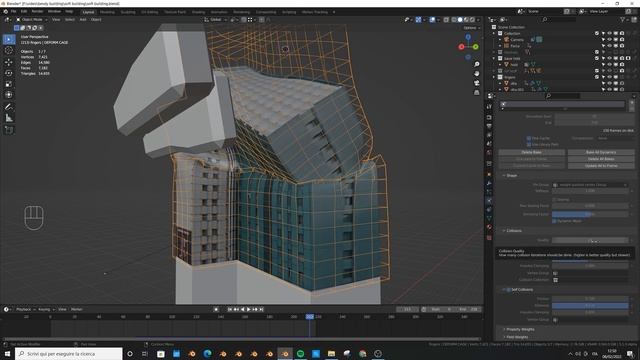Image resolution: width=640 pixels, height=360 pixels.
Task: Adjust the Self Collisions Distance slider
Action: coord(590,306)
